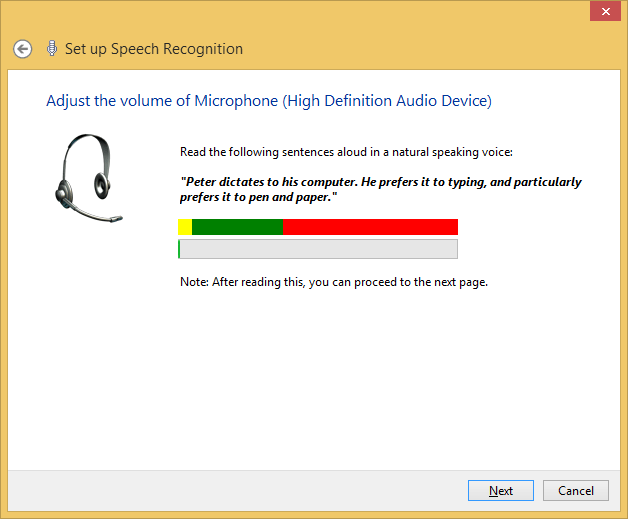Click the green zone of the volume meter
This screenshot has width=628, height=519.
(x=237, y=227)
